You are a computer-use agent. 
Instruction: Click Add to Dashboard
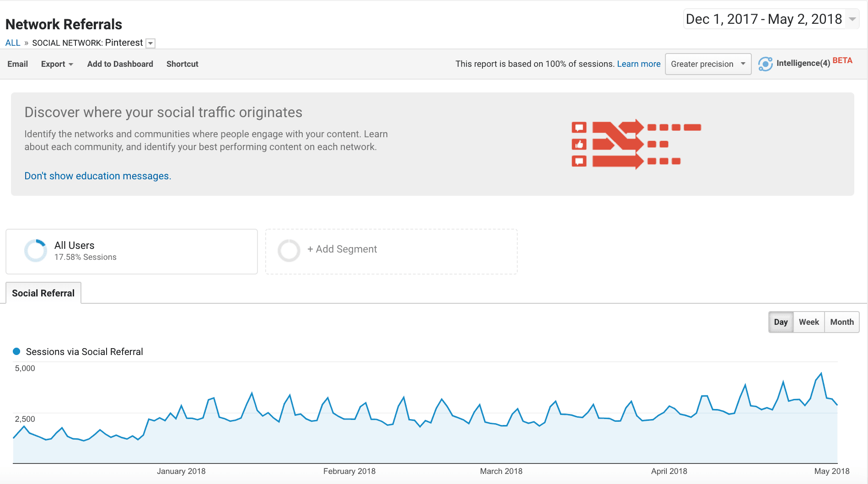tap(120, 64)
